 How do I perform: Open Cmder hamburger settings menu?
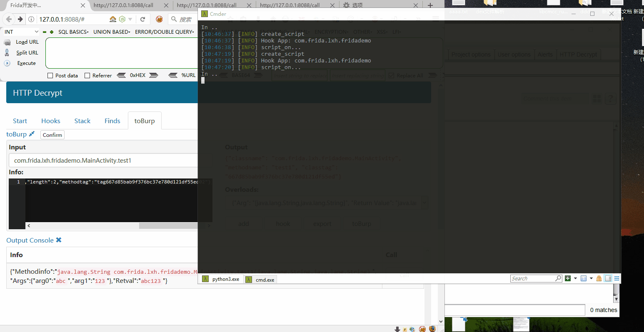(x=617, y=278)
